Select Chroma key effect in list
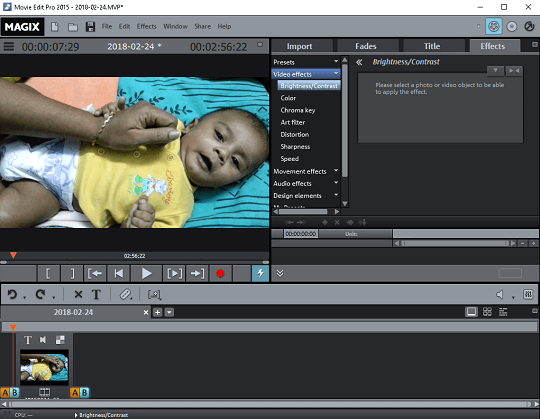 click(x=298, y=110)
